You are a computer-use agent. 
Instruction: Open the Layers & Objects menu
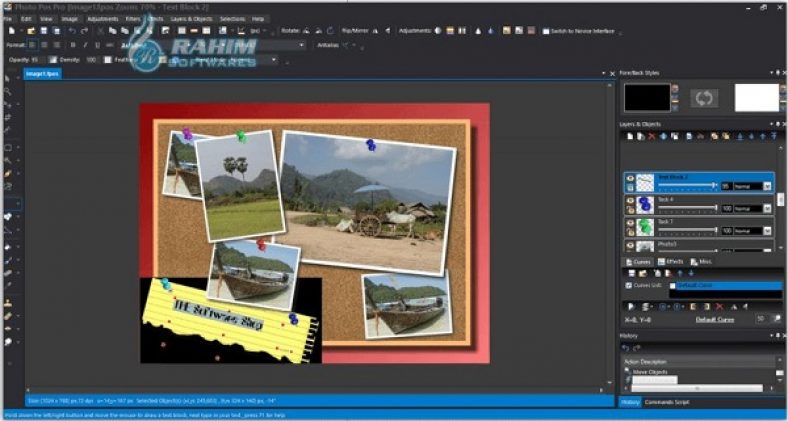(191, 19)
